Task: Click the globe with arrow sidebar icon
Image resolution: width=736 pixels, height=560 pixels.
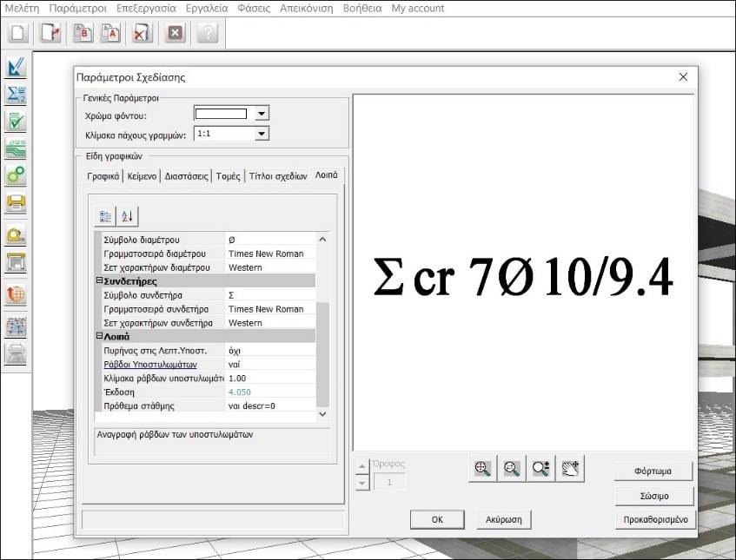Action: 16,294
